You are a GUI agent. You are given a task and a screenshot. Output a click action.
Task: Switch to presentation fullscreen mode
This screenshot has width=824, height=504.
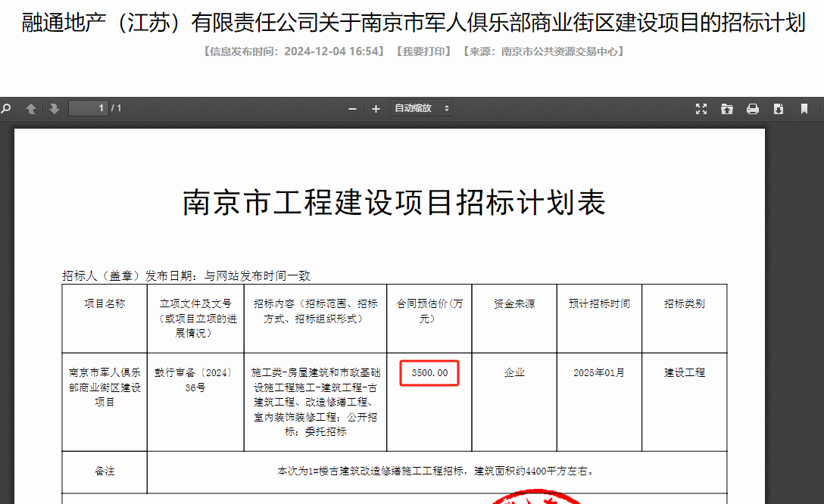[701, 109]
